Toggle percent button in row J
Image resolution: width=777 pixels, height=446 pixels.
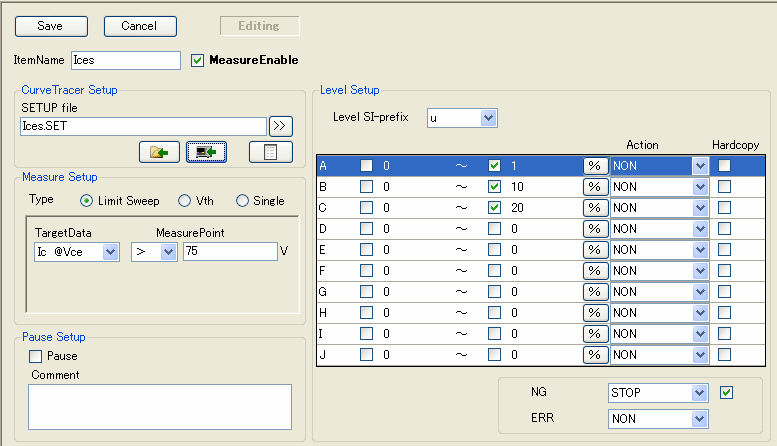click(x=595, y=355)
